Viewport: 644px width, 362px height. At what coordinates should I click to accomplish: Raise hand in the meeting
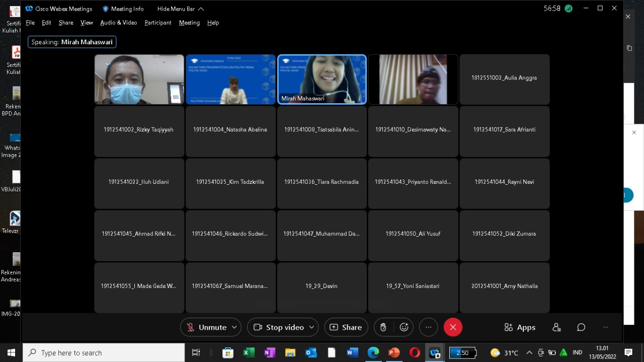pyautogui.click(x=383, y=327)
